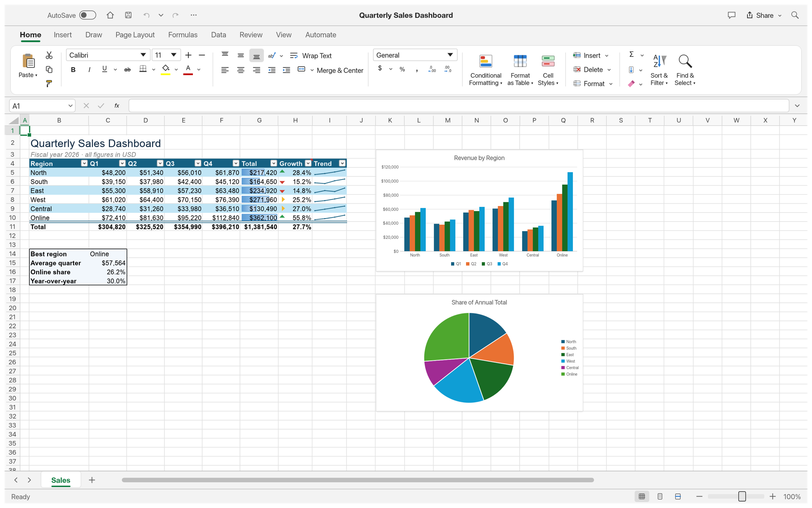Select the Sales sheet tab
The width and height of the screenshot is (812, 508).
61,480
